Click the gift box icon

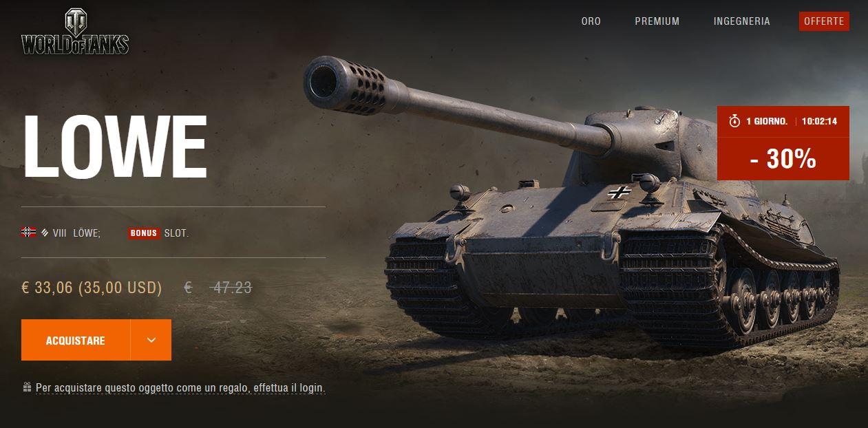click(x=27, y=387)
